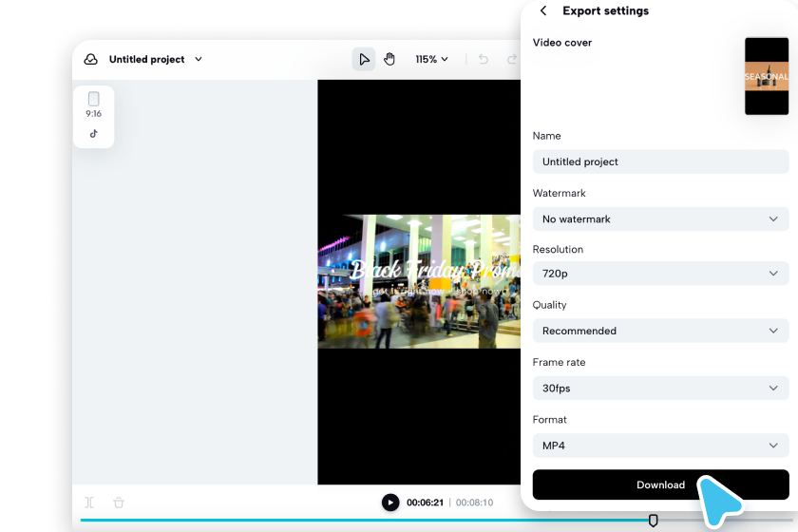Select the TikTok platform icon
This screenshot has width=798, height=532.
click(x=94, y=133)
